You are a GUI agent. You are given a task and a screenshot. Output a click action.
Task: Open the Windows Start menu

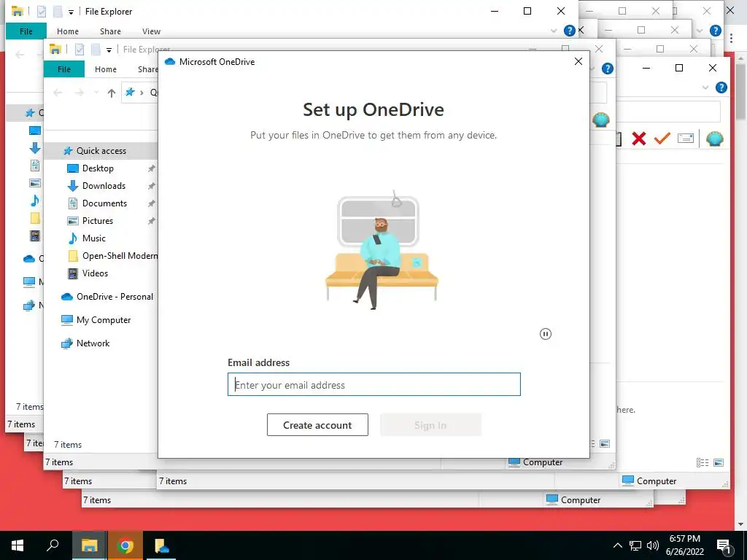(18, 545)
